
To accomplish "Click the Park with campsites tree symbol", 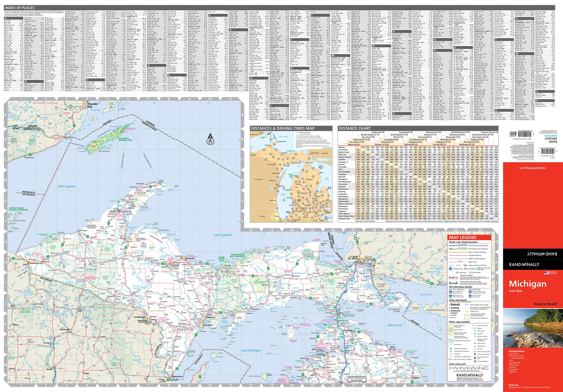I will [451, 349].
